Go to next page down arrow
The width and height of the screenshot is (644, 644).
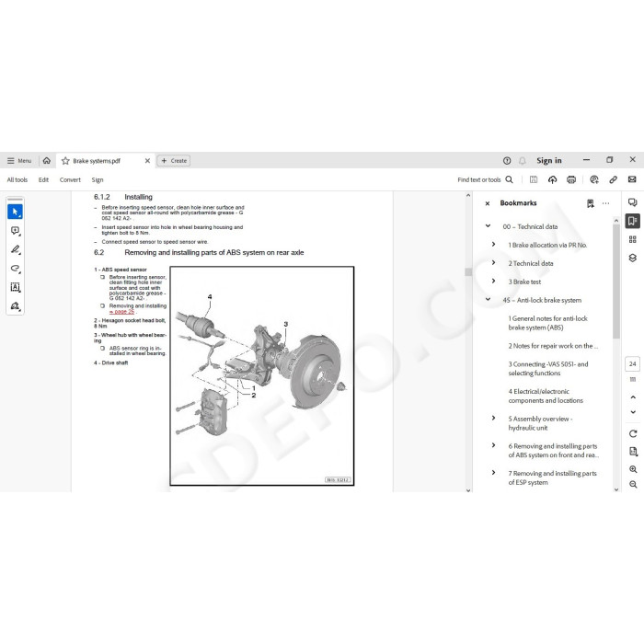633,412
